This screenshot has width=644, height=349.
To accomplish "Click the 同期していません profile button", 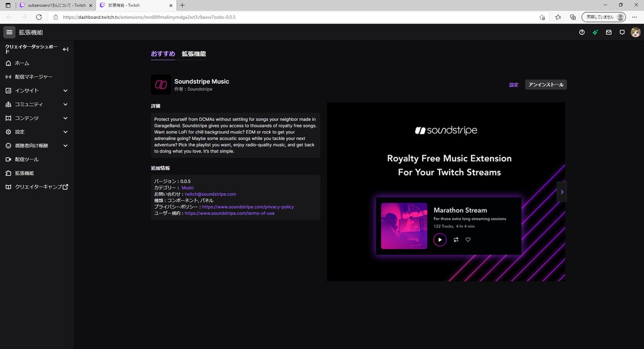I will [604, 17].
